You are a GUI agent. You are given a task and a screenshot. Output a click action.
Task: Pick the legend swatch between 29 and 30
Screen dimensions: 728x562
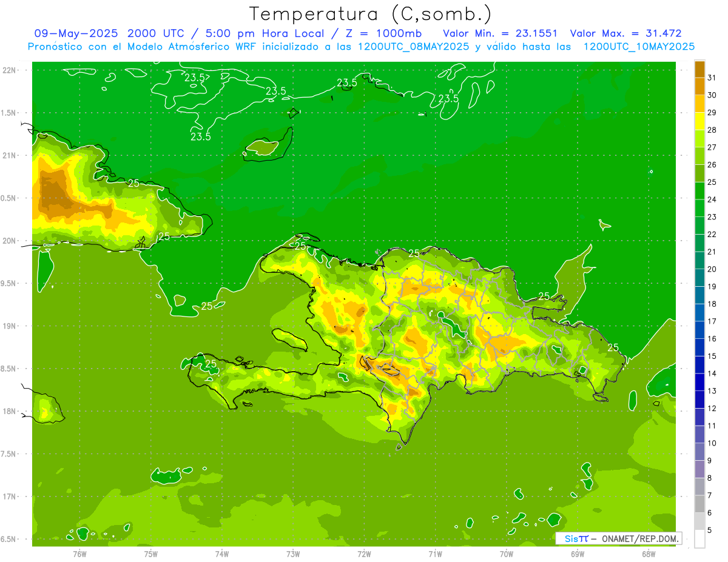point(699,104)
